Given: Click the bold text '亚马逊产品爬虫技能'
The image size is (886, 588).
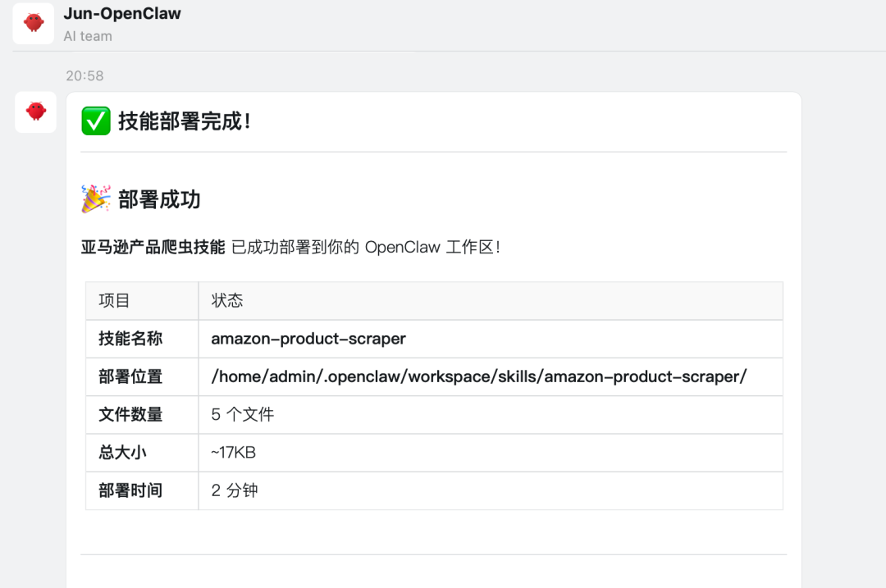Looking at the screenshot, I should point(153,247).
